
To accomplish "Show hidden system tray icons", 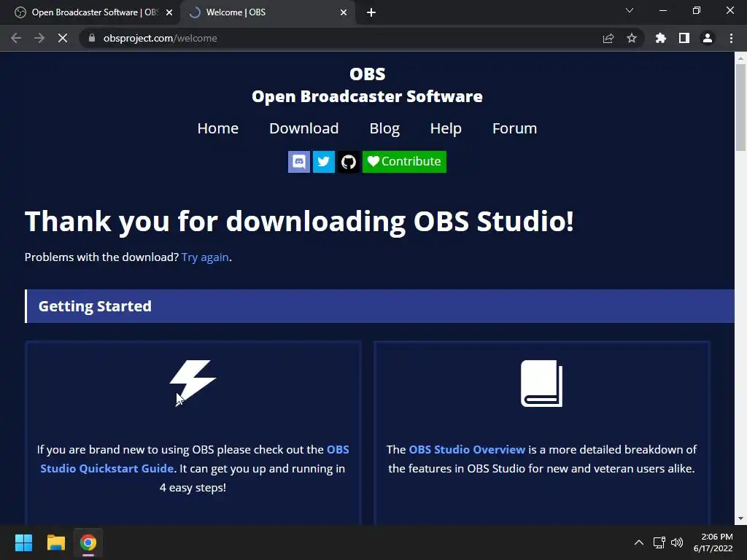I will tap(639, 542).
